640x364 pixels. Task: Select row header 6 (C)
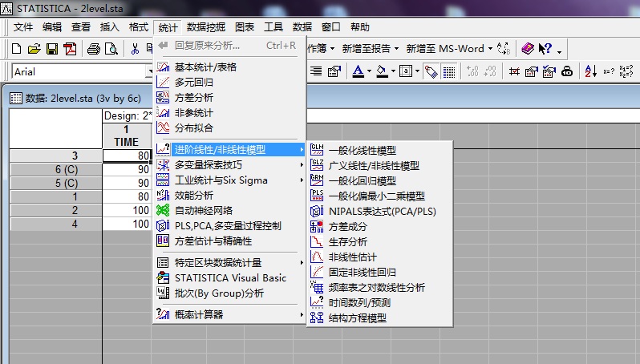56,169
